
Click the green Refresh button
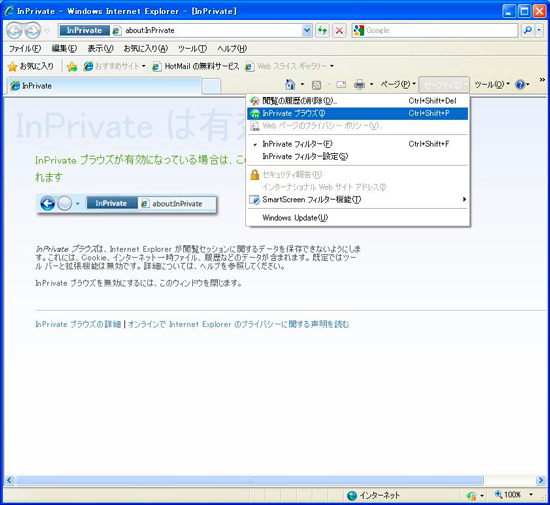[322, 31]
